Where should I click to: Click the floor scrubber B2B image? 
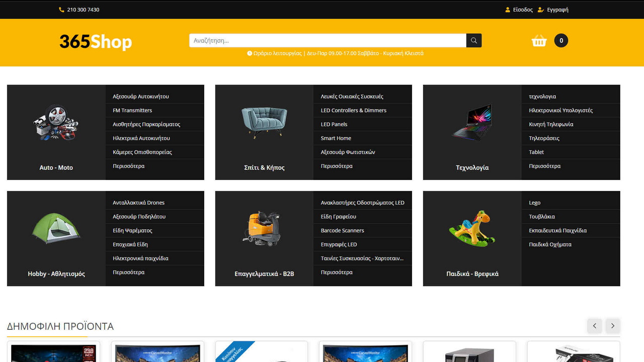264,228
